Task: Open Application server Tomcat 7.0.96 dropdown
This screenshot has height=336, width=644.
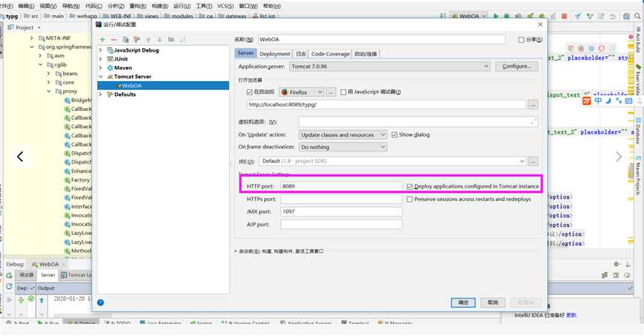Action: click(x=390, y=66)
